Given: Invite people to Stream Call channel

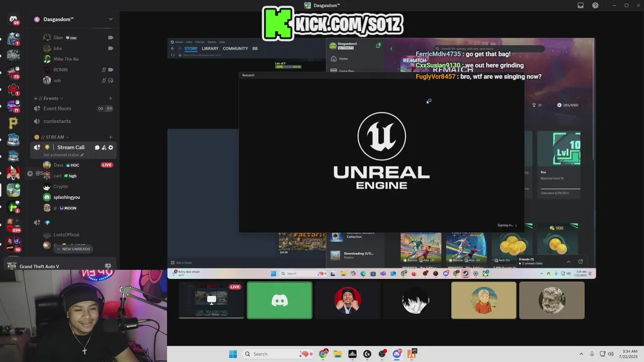Looking at the screenshot, I should (104, 147).
